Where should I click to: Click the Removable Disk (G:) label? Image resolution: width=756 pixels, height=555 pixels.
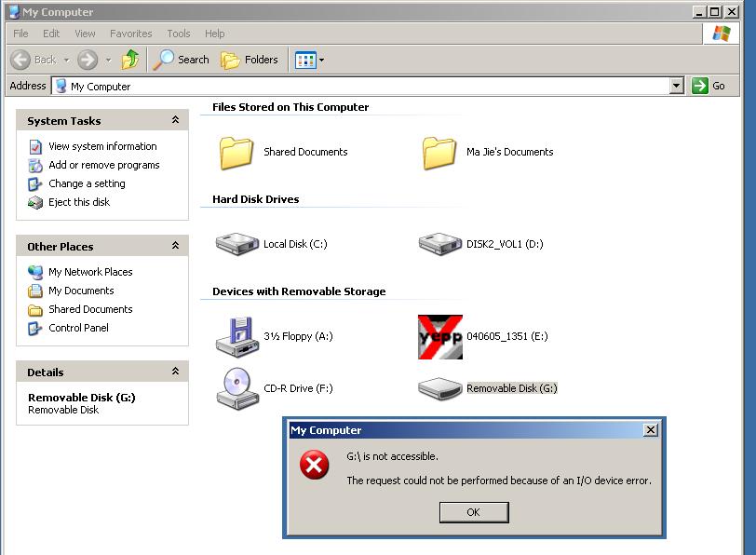(x=511, y=388)
